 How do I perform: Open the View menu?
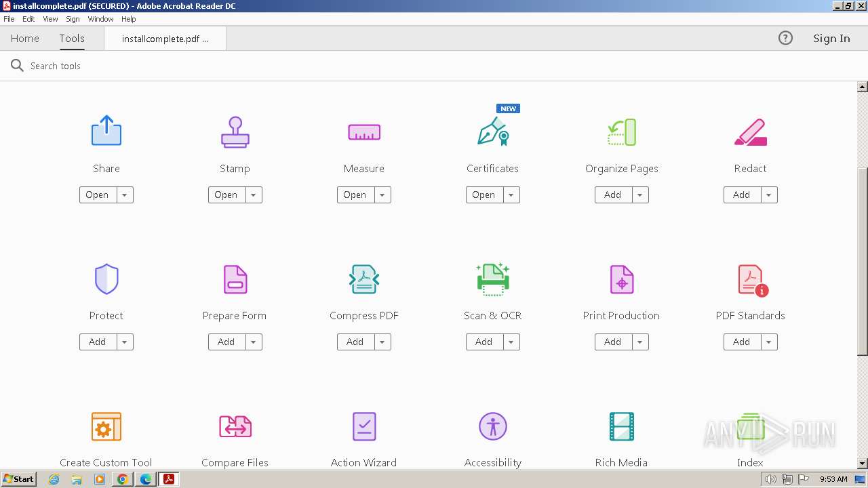(50, 19)
